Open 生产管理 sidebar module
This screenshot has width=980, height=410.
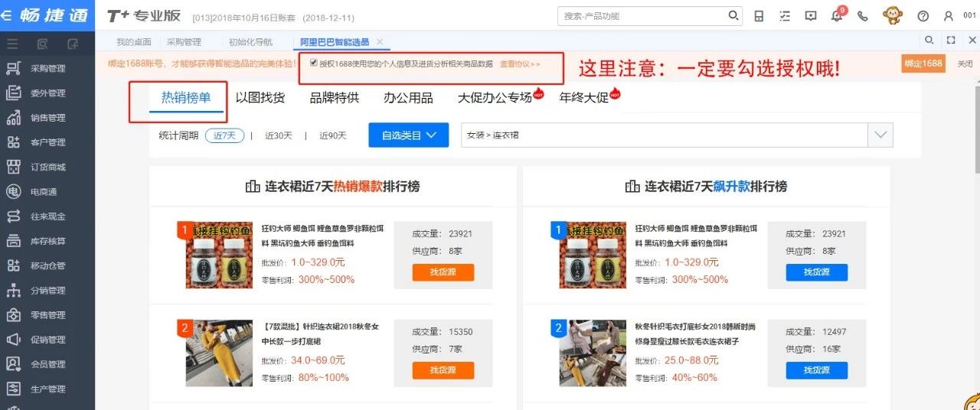click(x=47, y=389)
